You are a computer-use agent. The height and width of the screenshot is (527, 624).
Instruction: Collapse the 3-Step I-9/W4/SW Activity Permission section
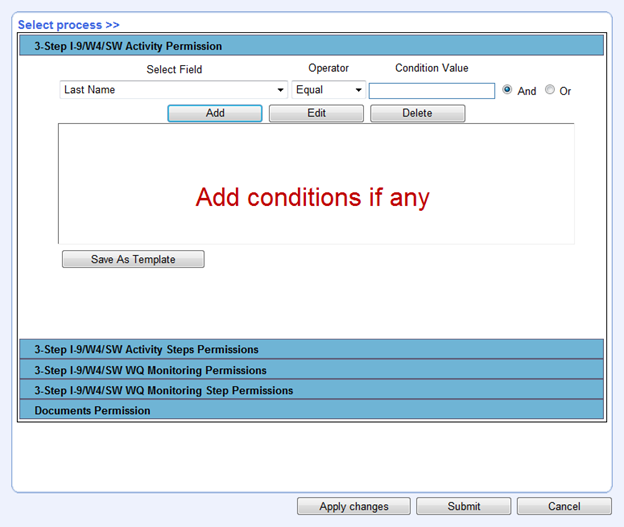coord(312,46)
